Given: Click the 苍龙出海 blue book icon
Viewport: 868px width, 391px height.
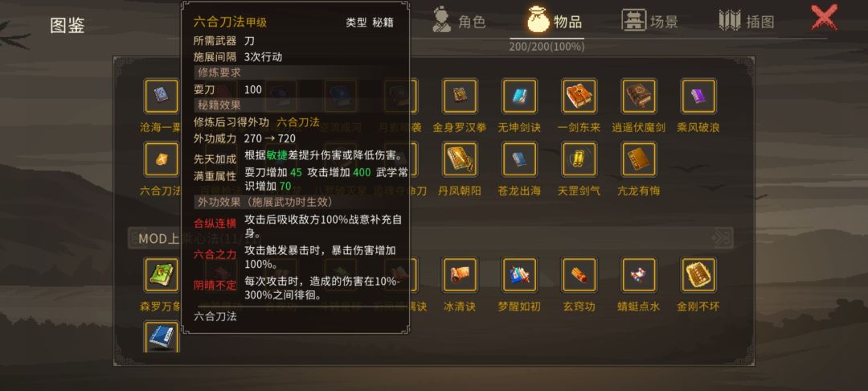Looking at the screenshot, I should [x=519, y=159].
